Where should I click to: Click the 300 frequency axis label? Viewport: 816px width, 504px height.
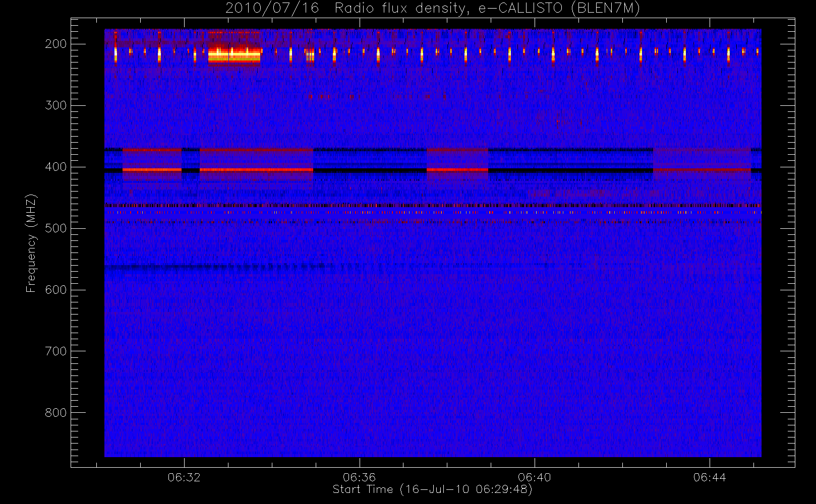click(x=55, y=105)
